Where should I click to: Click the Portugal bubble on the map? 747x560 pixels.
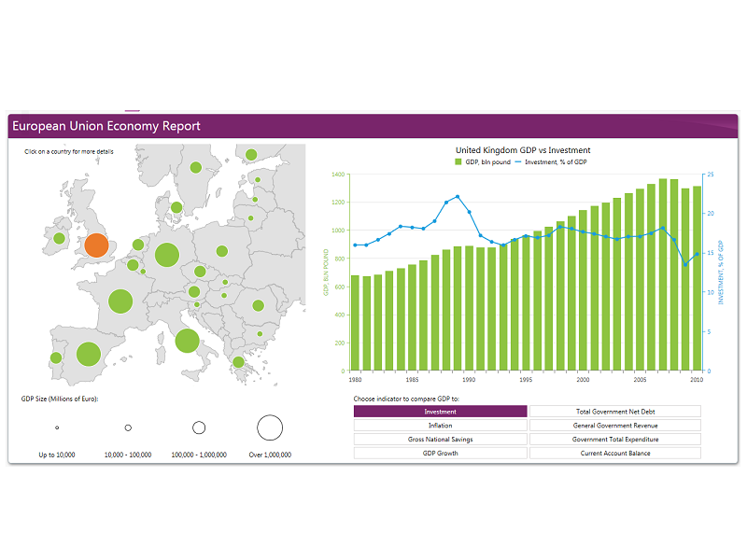(x=56, y=357)
